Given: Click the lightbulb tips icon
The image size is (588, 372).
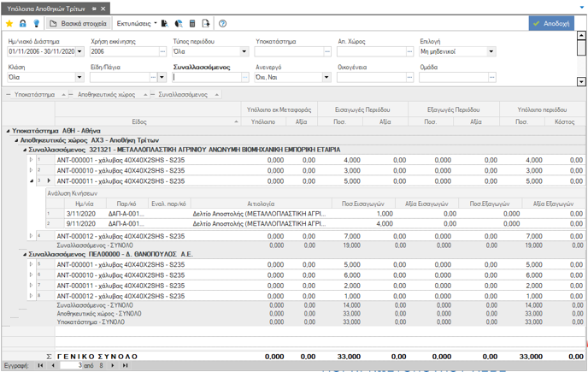Looking at the screenshot, I should click(x=37, y=24).
